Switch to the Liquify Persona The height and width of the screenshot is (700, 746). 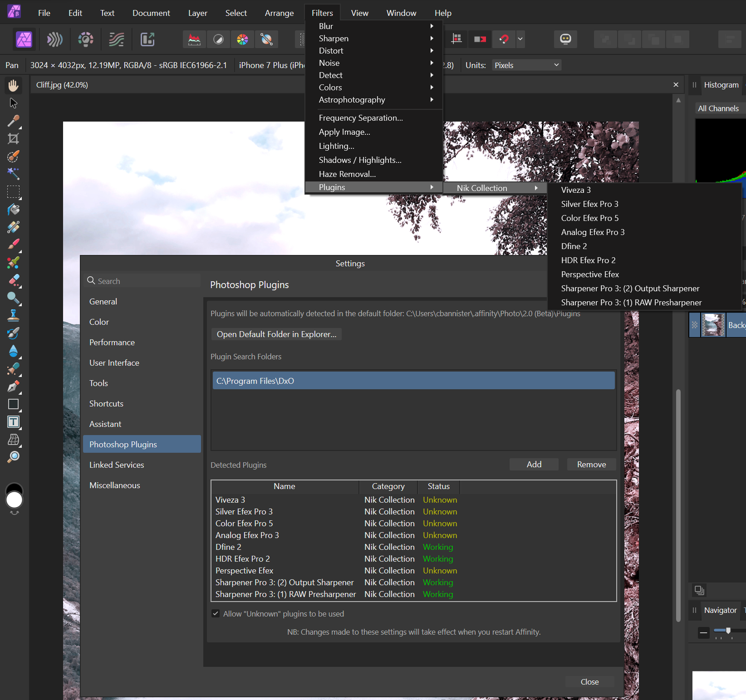click(55, 39)
